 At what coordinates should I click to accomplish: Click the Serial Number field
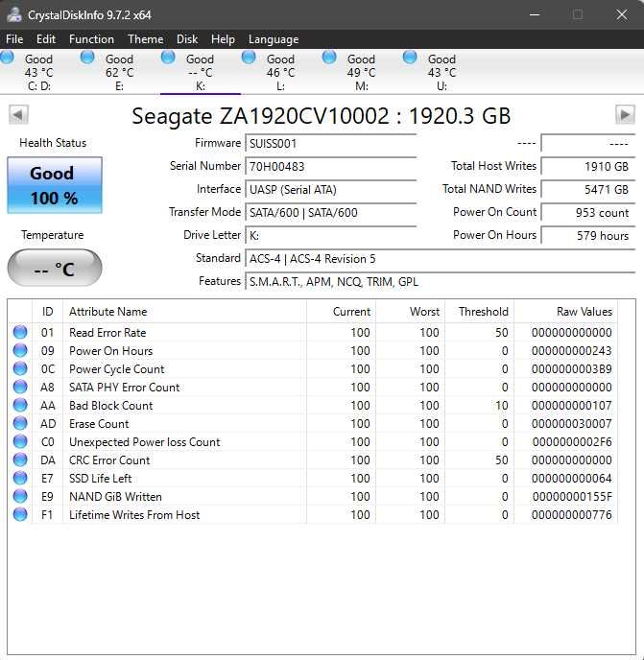(x=330, y=167)
